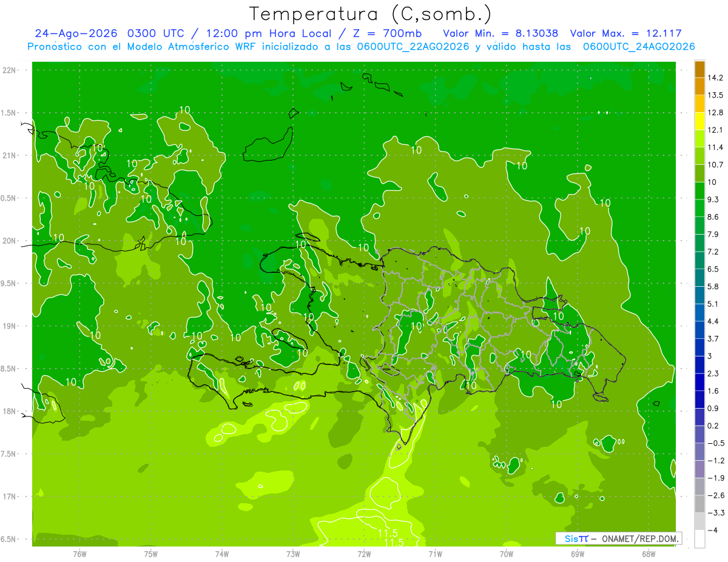Select the "0600UTC_24AGO2026" validity time
The height and width of the screenshot is (562, 728).
(639, 47)
